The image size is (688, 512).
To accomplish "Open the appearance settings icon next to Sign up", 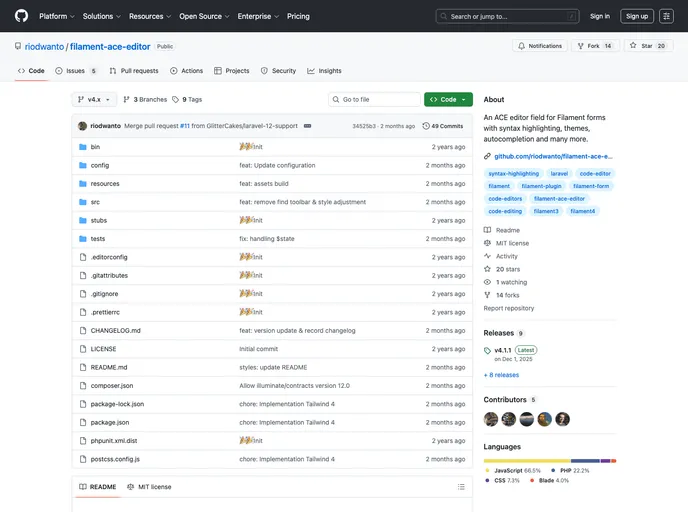I will 666,16.
